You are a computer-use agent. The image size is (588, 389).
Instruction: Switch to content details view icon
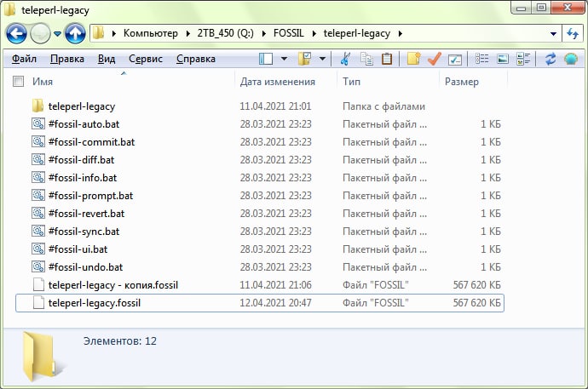[523, 59]
